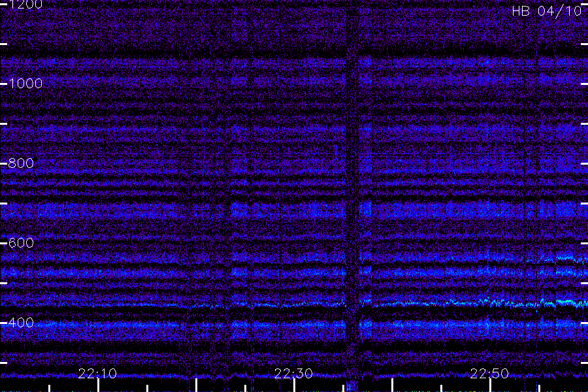Click the 1000 frequency axis label
This screenshot has width=588, height=392.
25,83
